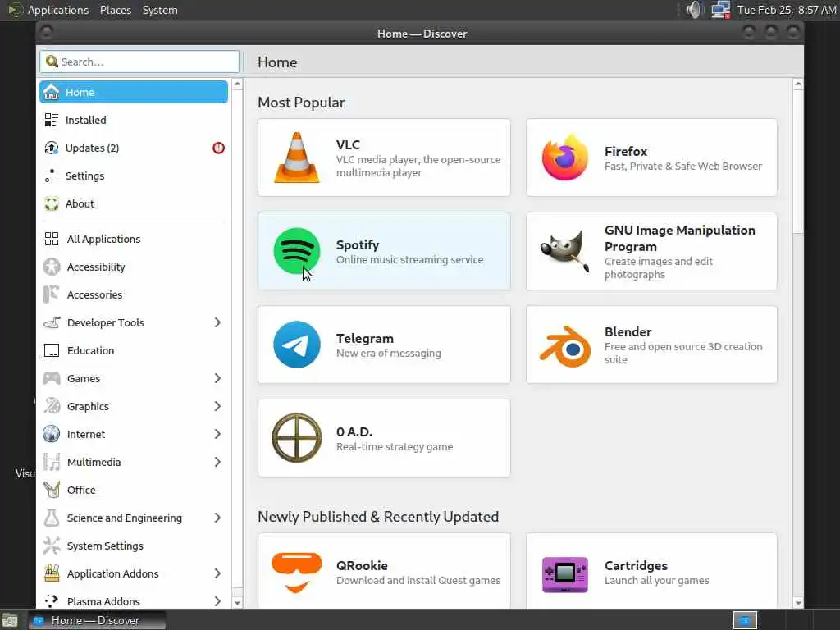Click the Graphics category label
Viewport: 840px width, 630px height.
tap(88, 406)
